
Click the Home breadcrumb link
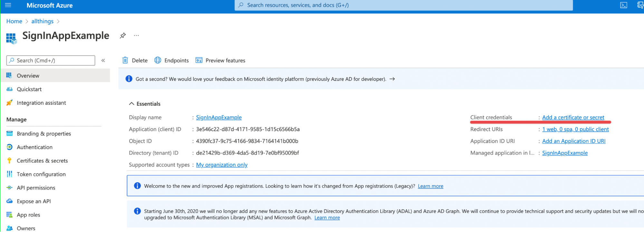pyautogui.click(x=14, y=21)
